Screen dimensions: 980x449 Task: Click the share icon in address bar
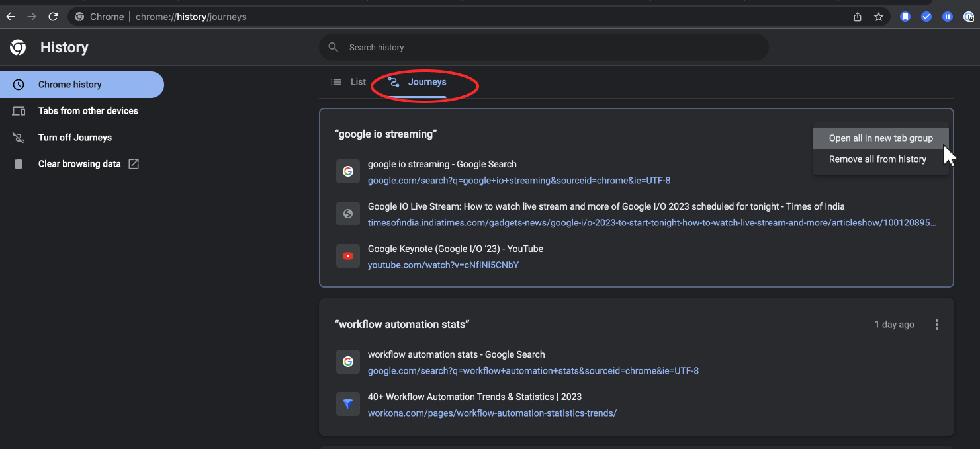(x=858, y=17)
